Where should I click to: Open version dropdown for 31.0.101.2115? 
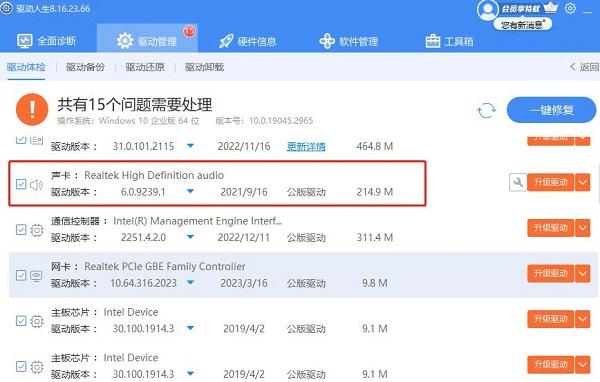pos(190,146)
